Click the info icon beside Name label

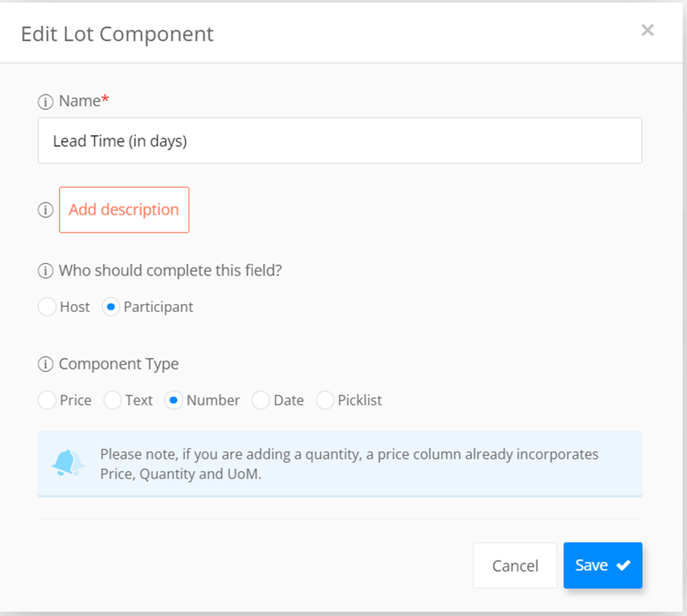45,102
